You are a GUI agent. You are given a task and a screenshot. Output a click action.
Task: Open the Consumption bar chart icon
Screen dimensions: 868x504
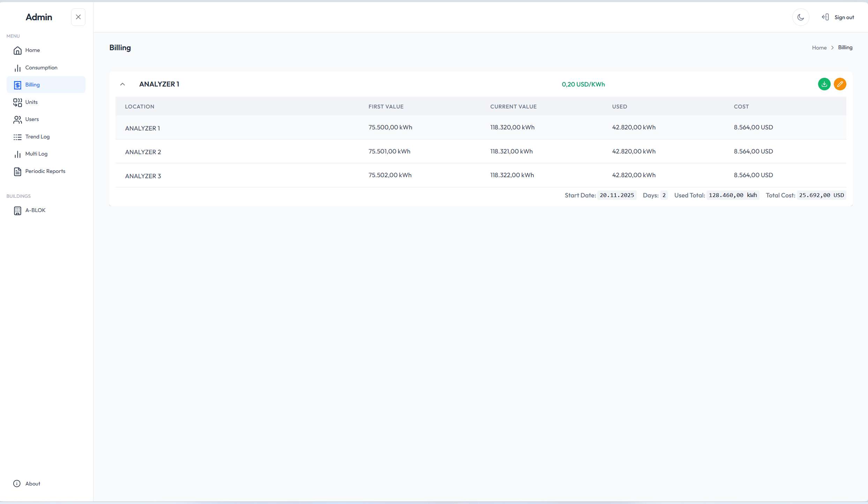coord(17,68)
